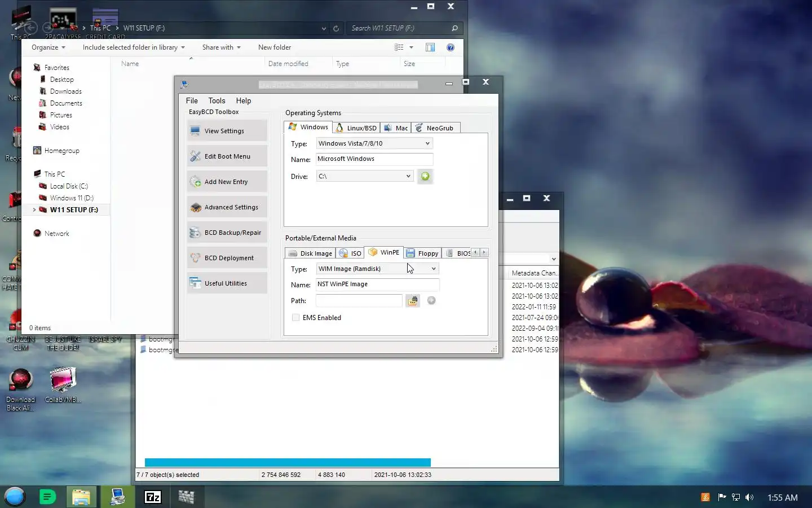Viewport: 812px width, 508px height.
Task: Open Include selected folder in library dropdown
Action: coord(134,47)
